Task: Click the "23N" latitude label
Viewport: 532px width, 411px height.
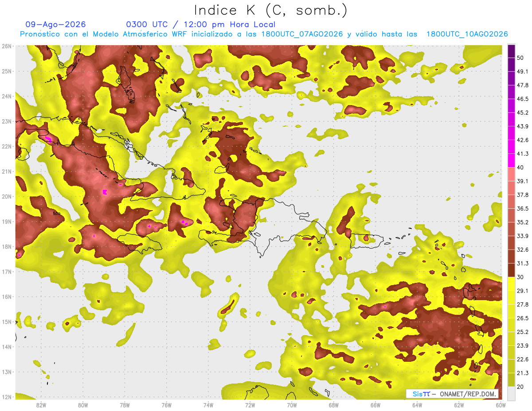Action: coord(7,121)
